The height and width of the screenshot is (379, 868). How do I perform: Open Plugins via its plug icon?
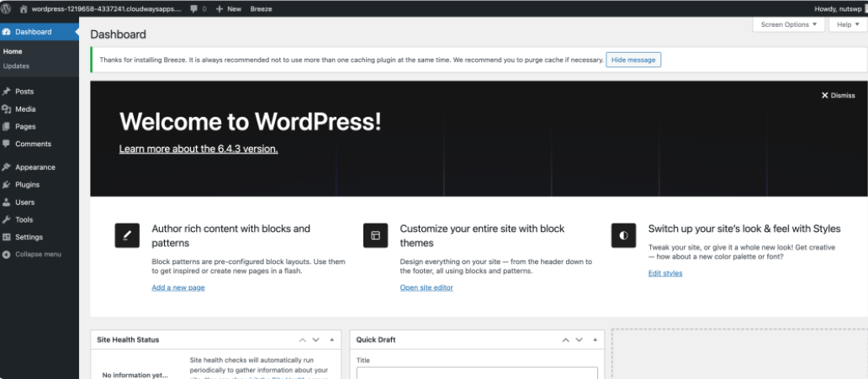tap(7, 185)
